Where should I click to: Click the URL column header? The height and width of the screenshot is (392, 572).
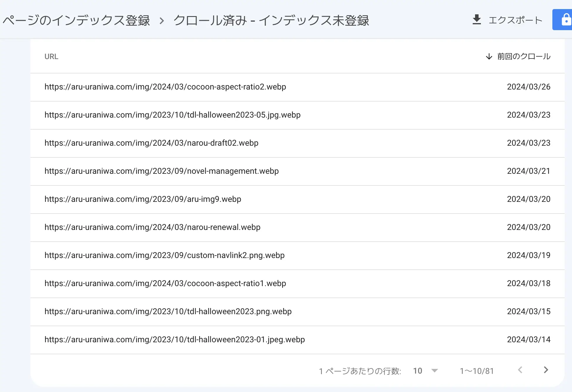pyautogui.click(x=51, y=56)
